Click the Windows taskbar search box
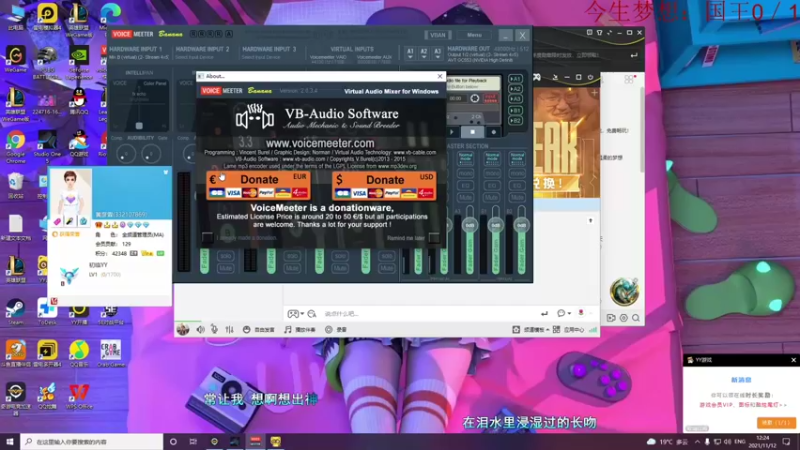Viewport: 800px width, 450px height. (x=92, y=441)
